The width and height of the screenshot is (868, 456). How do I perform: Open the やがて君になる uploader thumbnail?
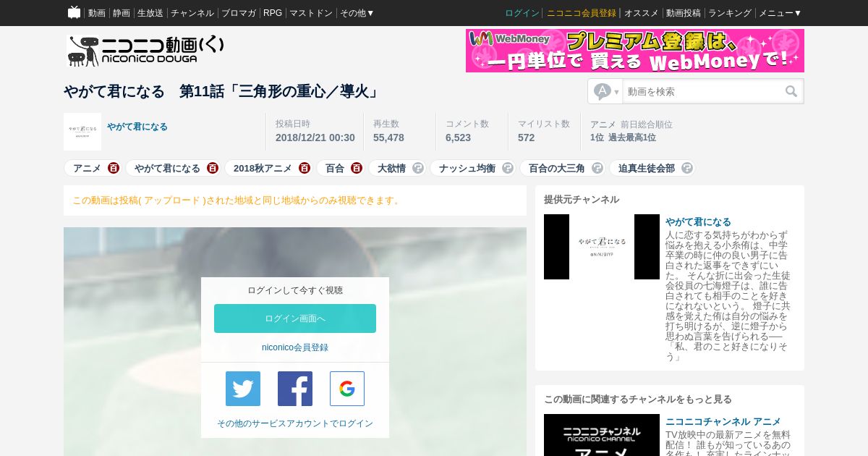pyautogui.click(x=82, y=132)
